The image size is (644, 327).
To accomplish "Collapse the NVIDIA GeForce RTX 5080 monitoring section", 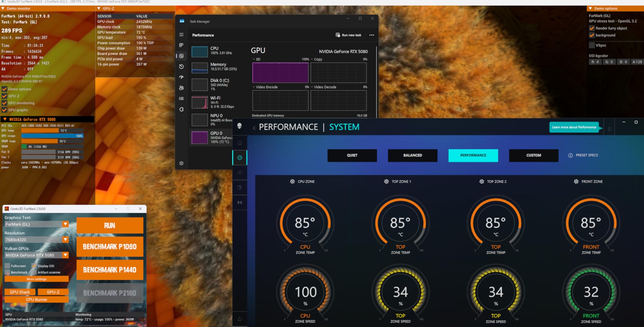I will [x=5, y=119].
